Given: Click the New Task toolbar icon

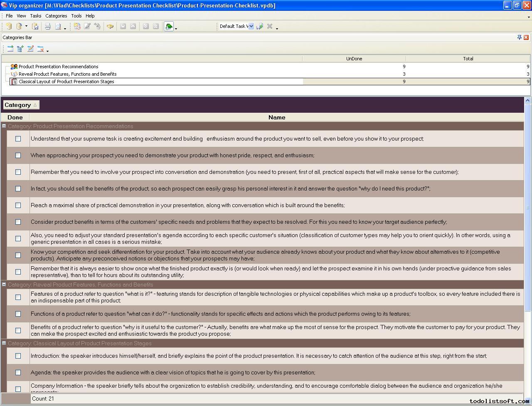Looking at the screenshot, I should click(x=77, y=26).
